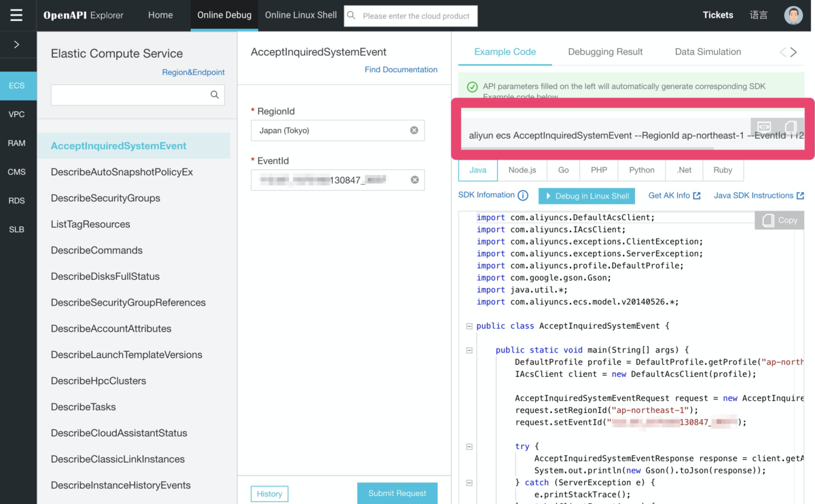Collapse the public class code fold

coord(469,326)
